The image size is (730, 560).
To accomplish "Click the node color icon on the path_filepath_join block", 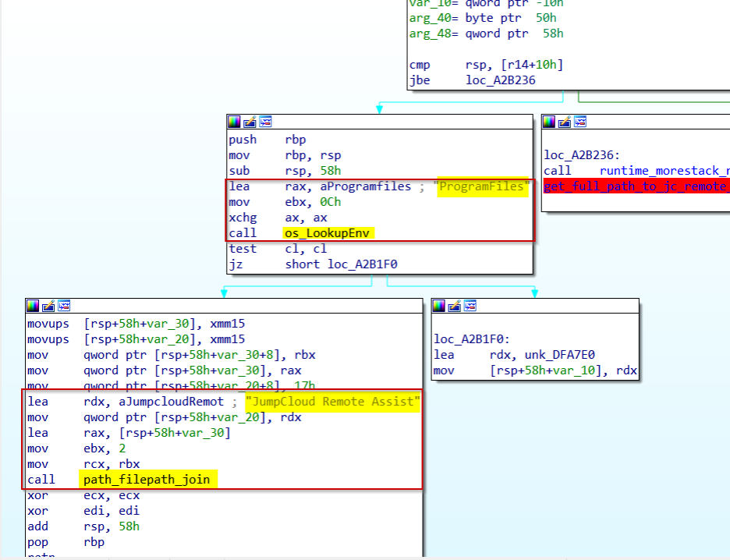I will (33, 305).
